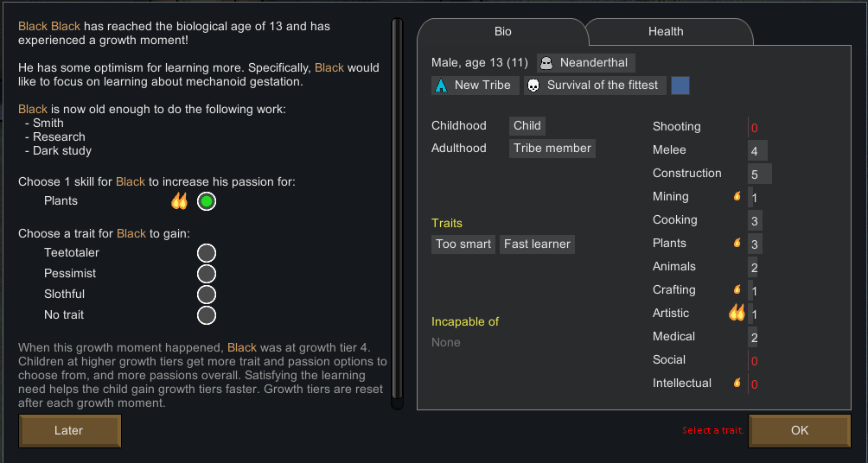Select the Slothful trait radio button
Viewport: 868px width, 463px height.
(x=207, y=295)
